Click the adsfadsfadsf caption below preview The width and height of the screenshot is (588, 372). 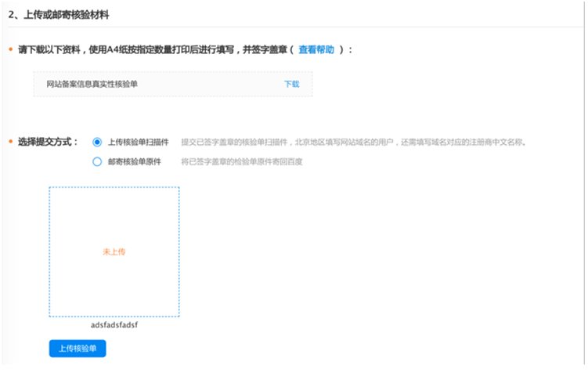click(114, 325)
